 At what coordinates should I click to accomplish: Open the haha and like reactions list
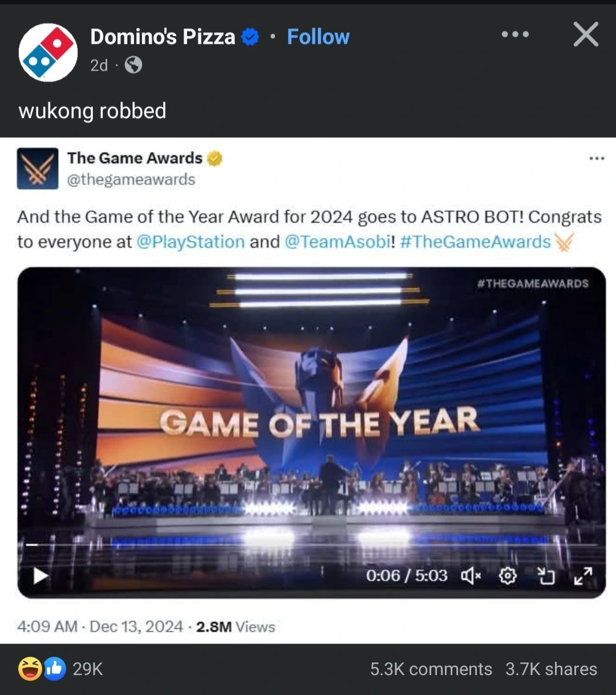pyautogui.click(x=60, y=669)
